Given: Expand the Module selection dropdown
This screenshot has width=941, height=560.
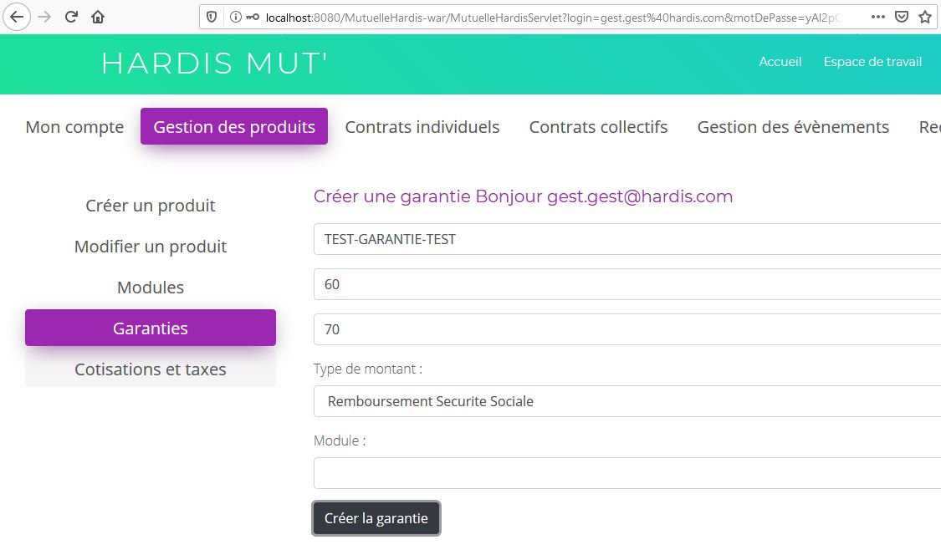Looking at the screenshot, I should click(627, 473).
